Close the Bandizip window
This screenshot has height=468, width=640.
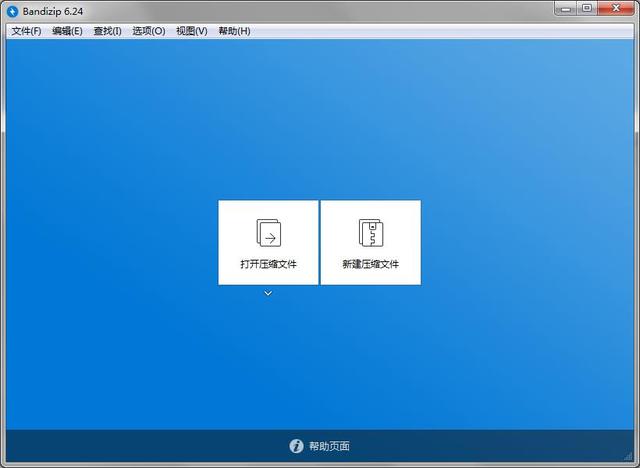[616, 9]
